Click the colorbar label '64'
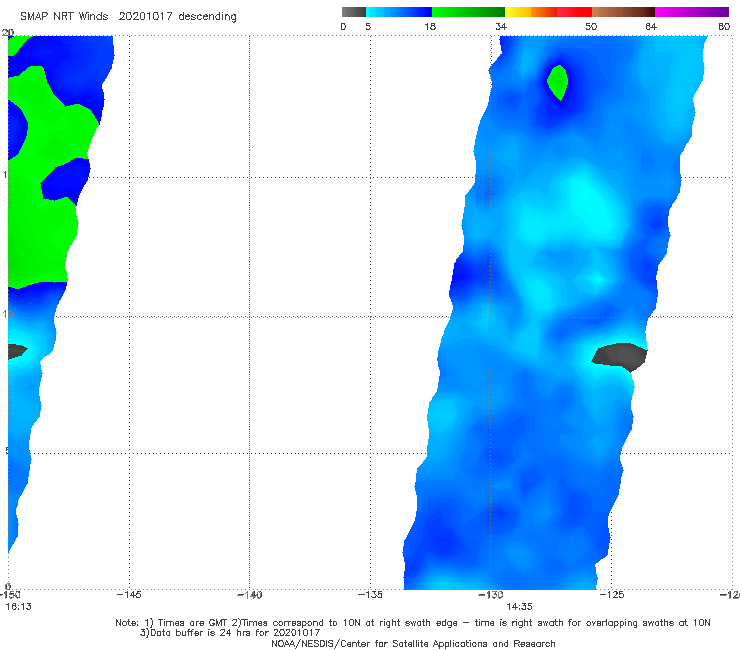The width and height of the screenshot is (740, 650). click(651, 26)
